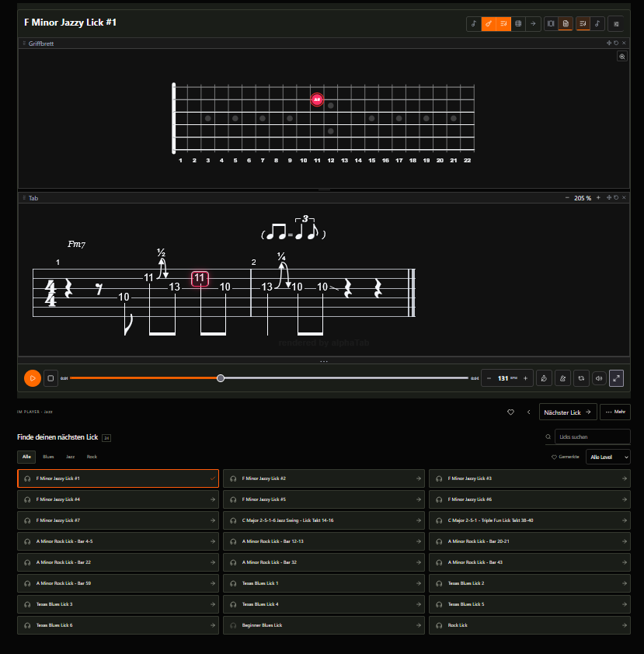Open the Mehr options menu
Viewport: 644px width, 654px height.
tap(615, 412)
